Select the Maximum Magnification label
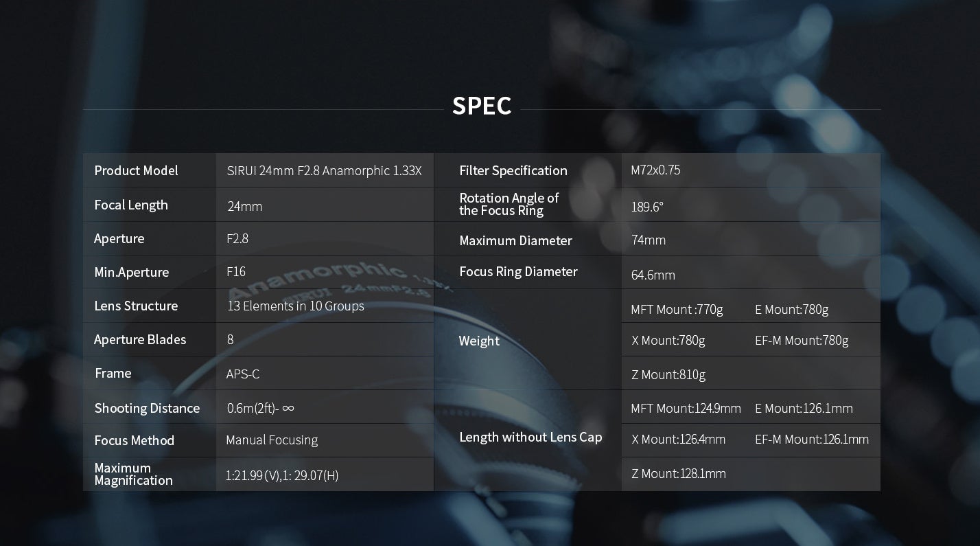 point(133,474)
